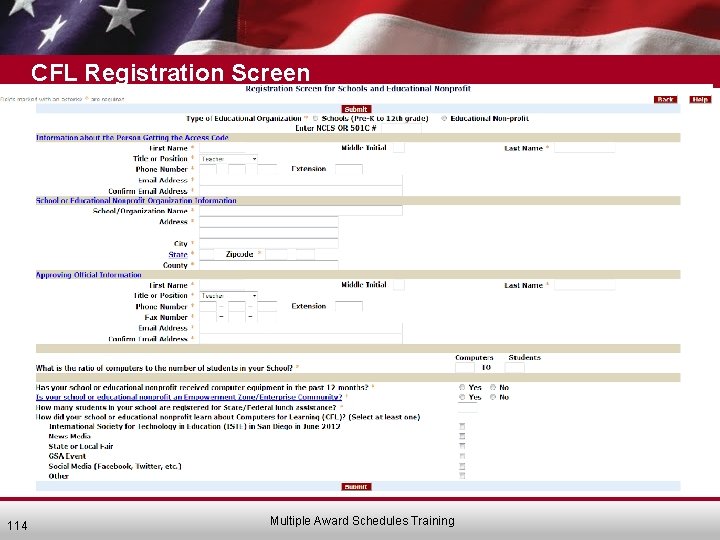Open requester Title or Position dropdown
The image size is (720, 540).
(229, 159)
